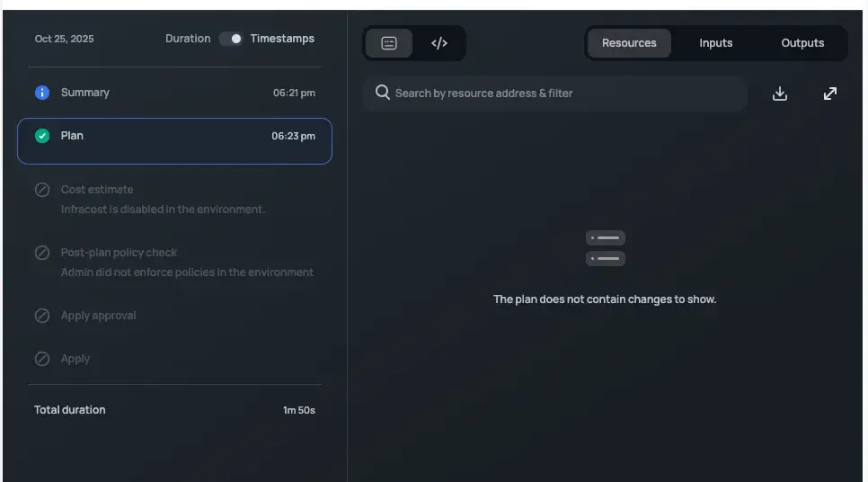Open the Summary step
This screenshot has height=482, width=868.
pyautogui.click(x=174, y=93)
